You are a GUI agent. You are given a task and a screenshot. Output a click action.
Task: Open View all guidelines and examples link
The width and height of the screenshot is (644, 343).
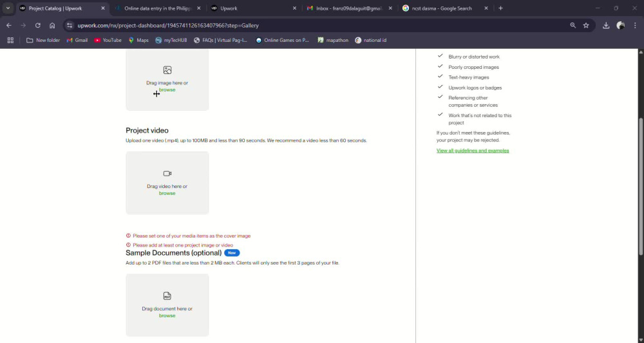click(473, 151)
